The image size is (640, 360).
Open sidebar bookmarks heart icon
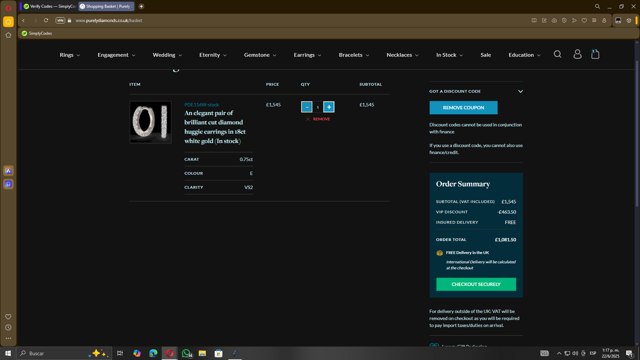tap(8, 316)
